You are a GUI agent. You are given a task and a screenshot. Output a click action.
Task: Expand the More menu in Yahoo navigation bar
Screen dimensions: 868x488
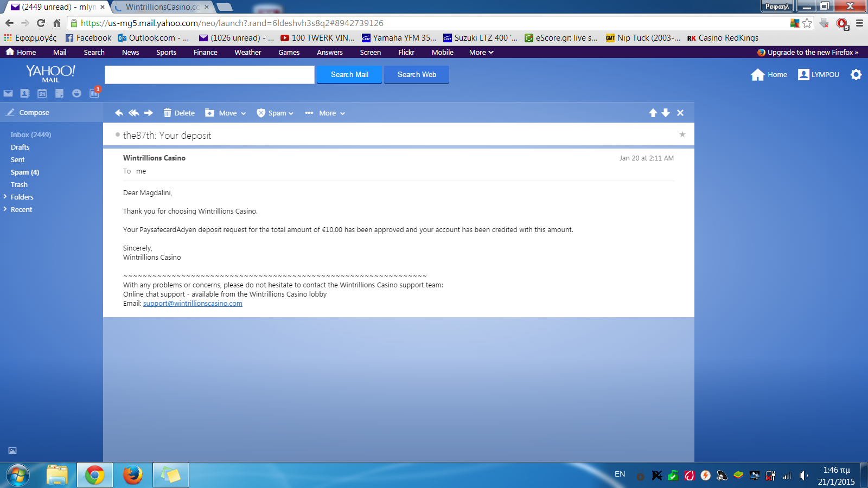[481, 52]
